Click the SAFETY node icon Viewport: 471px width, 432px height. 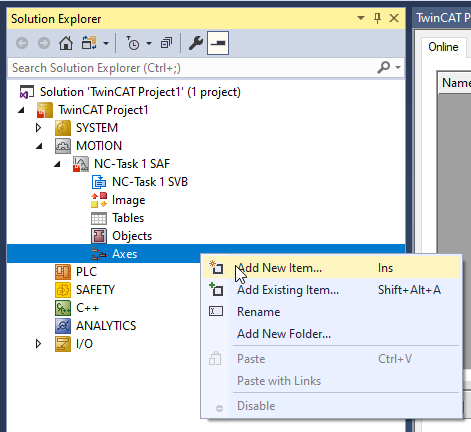[63, 290]
